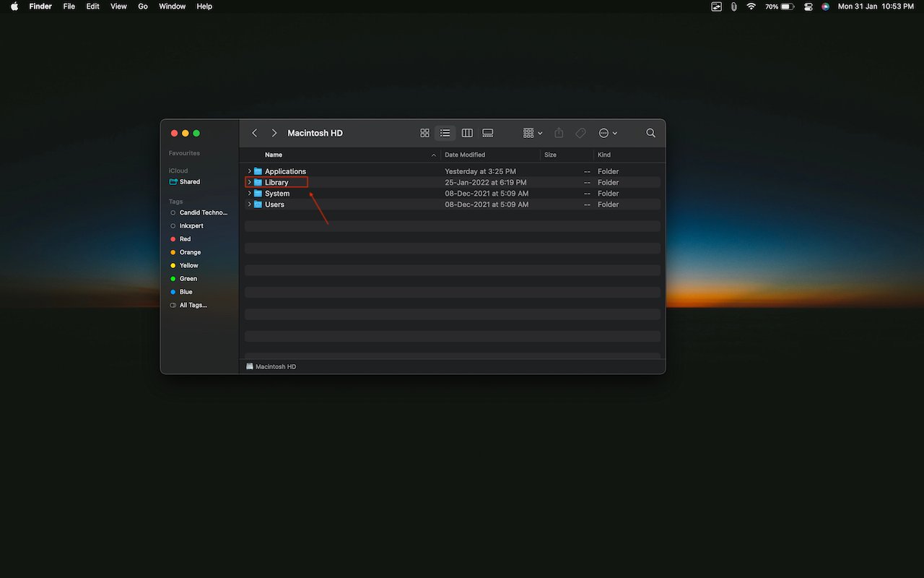Click the forward arrow in the Finder toolbar

point(274,133)
